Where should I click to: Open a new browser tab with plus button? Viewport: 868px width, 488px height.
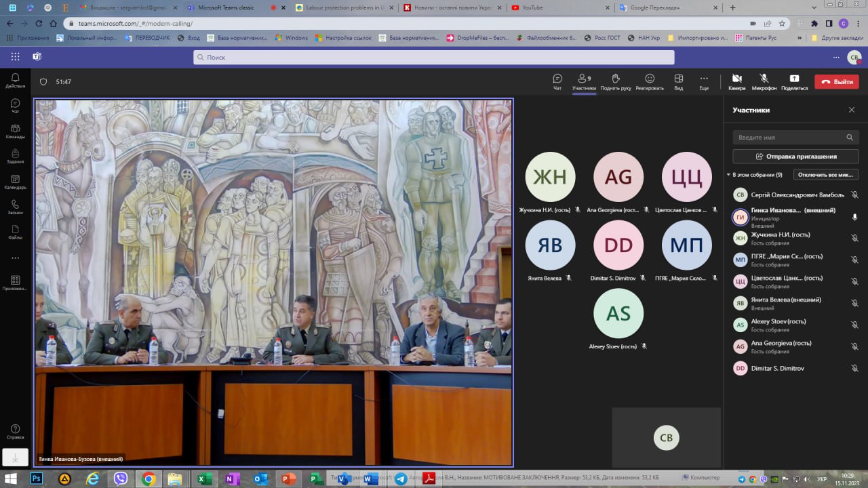(732, 7)
